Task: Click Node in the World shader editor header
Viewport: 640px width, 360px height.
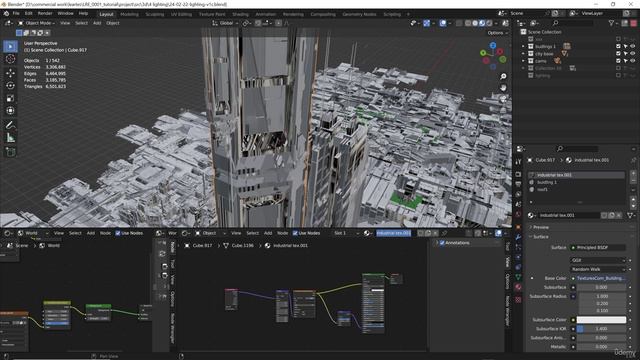Action: coord(105,233)
